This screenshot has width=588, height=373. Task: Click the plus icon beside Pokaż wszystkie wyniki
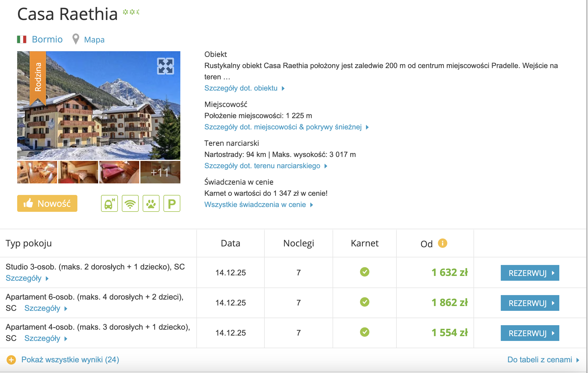[x=11, y=360]
